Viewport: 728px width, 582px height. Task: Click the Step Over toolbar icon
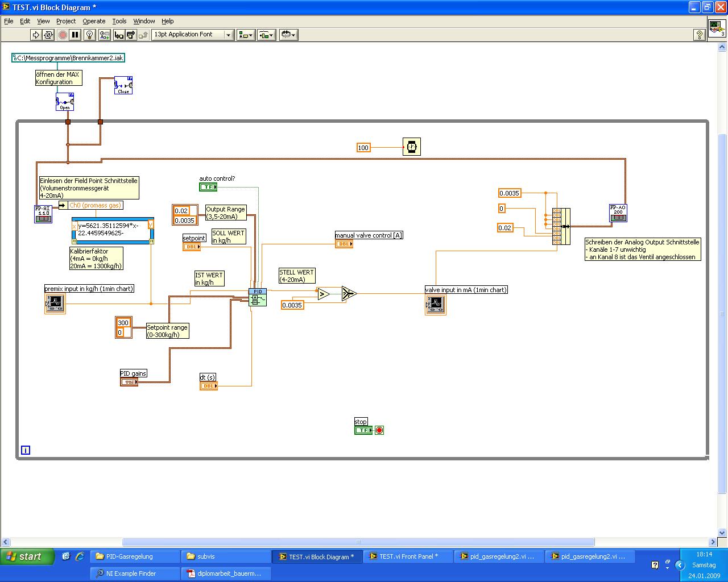131,35
